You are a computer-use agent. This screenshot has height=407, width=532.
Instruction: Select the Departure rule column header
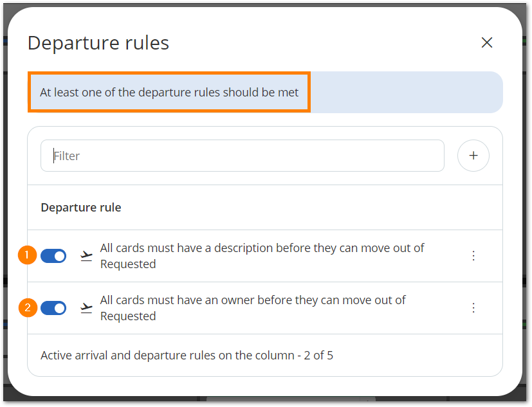(x=80, y=207)
